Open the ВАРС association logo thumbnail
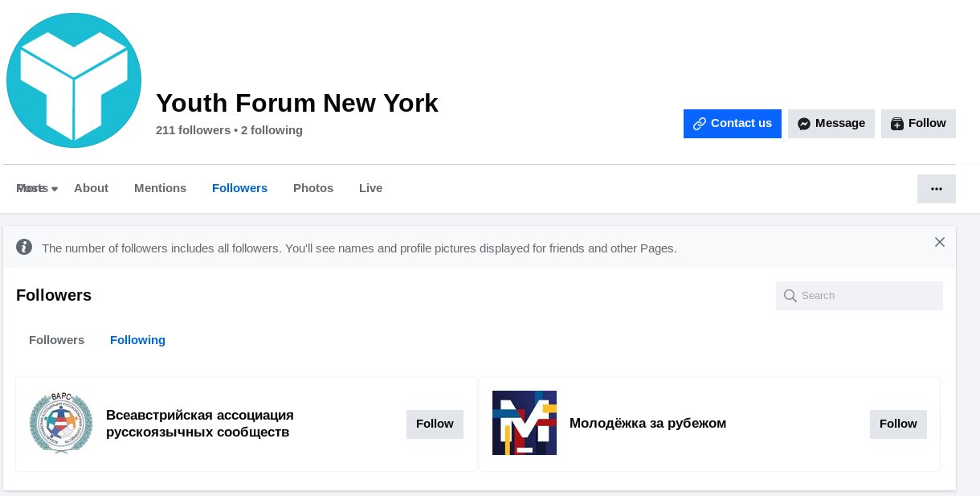This screenshot has height=496, width=980. [x=61, y=423]
